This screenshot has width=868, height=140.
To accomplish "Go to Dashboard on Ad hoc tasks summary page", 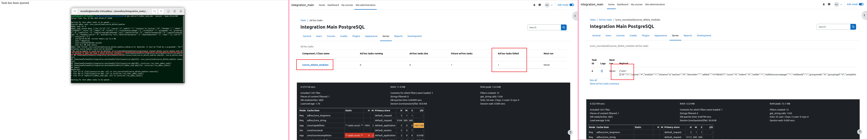I will click(x=333, y=5).
